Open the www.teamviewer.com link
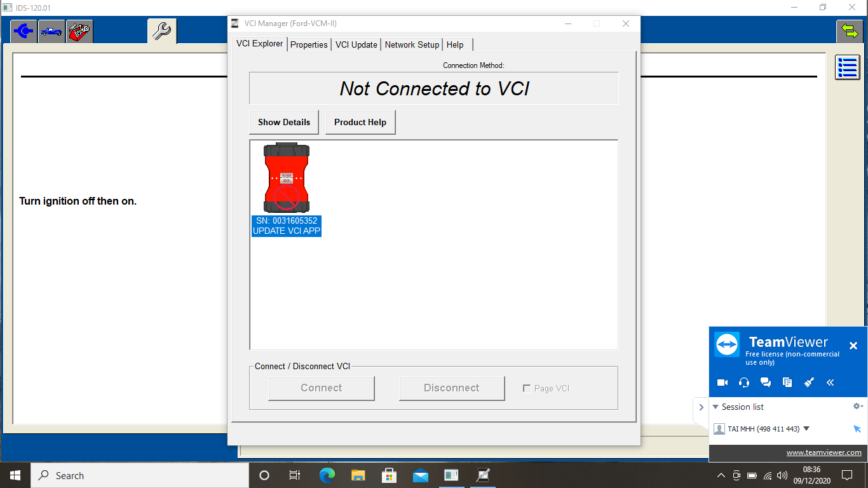Screen dimensions: 868x488 824,452
